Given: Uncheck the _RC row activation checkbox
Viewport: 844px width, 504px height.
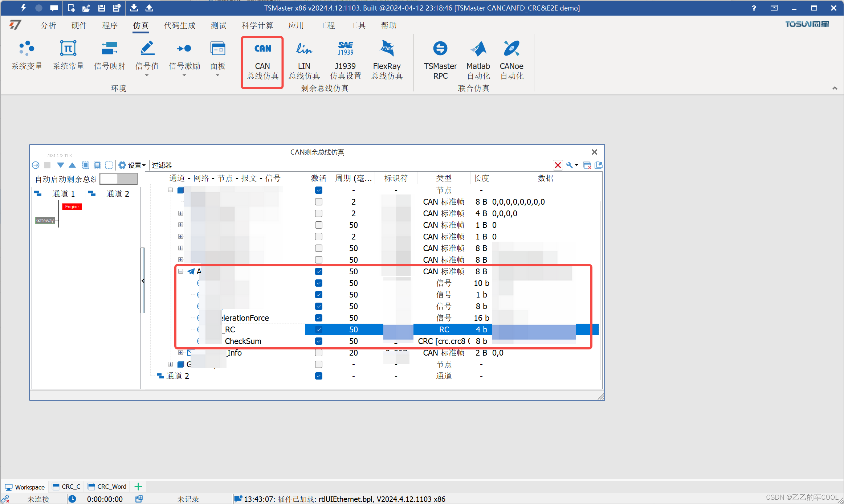Looking at the screenshot, I should pos(319,329).
